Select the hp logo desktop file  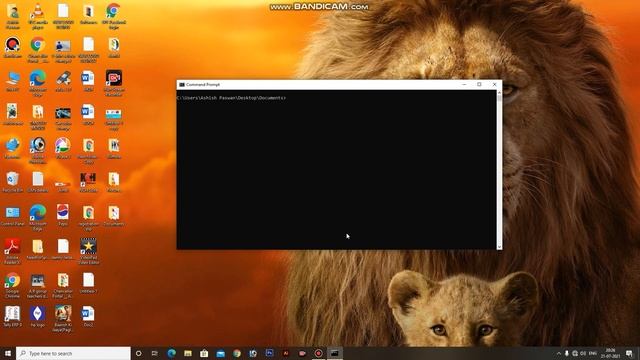click(x=38, y=316)
